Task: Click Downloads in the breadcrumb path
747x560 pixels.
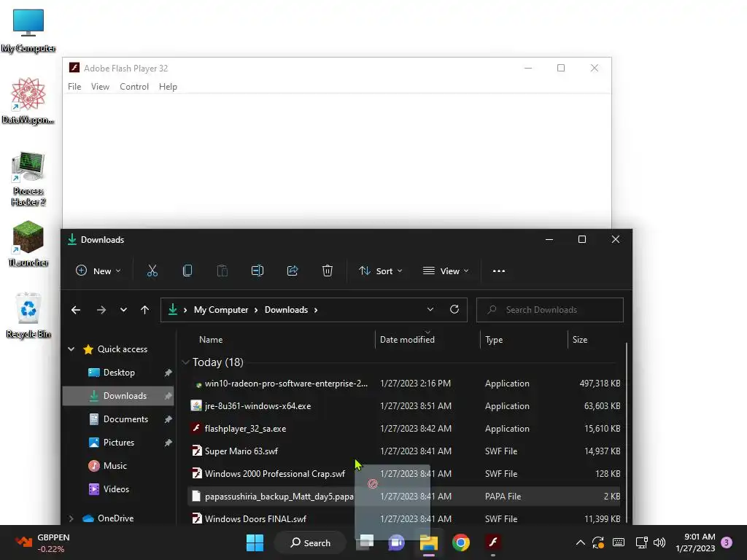Action: tap(286, 310)
